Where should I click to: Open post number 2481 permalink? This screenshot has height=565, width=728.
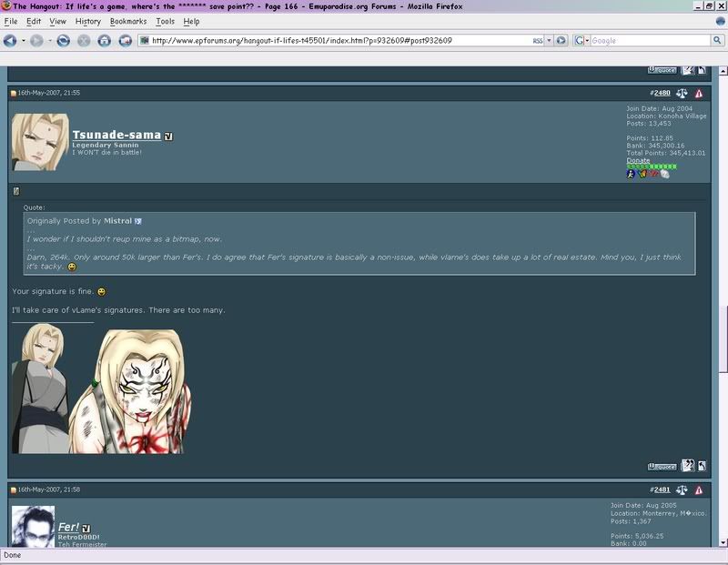[662, 489]
